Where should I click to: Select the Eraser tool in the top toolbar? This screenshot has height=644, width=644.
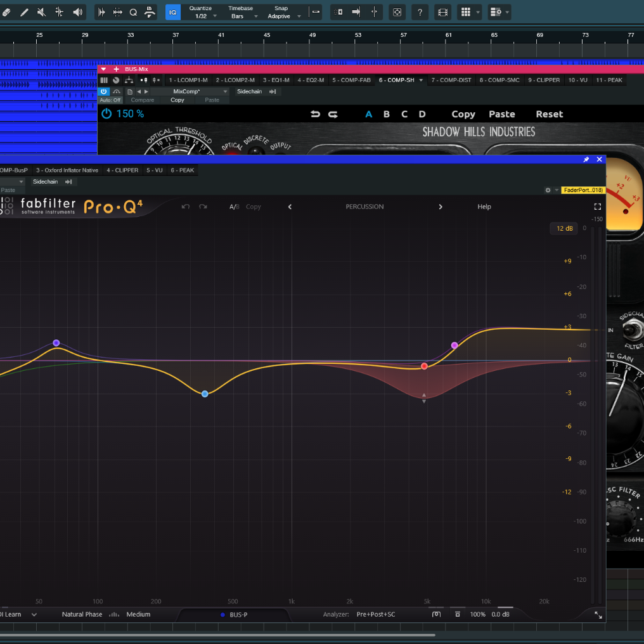(x=6, y=12)
